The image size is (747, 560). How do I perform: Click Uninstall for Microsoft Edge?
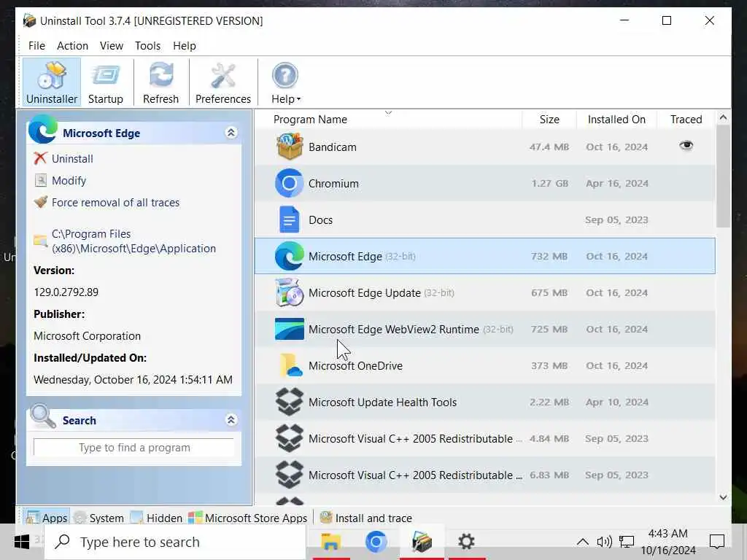pyautogui.click(x=72, y=158)
